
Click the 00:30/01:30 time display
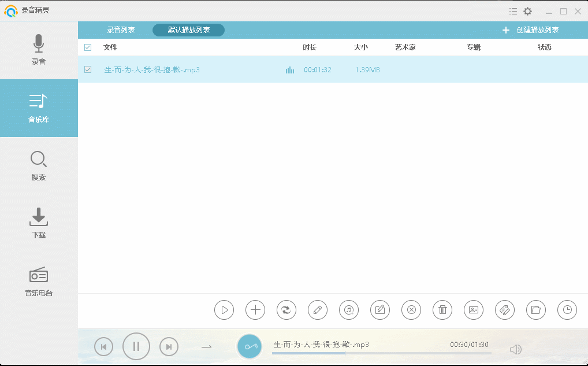(469, 344)
